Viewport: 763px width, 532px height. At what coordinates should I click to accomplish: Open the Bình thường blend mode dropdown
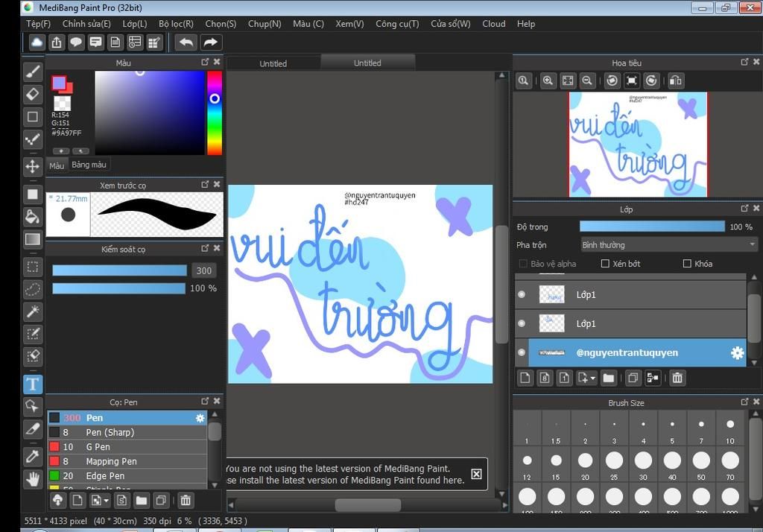pyautogui.click(x=669, y=245)
